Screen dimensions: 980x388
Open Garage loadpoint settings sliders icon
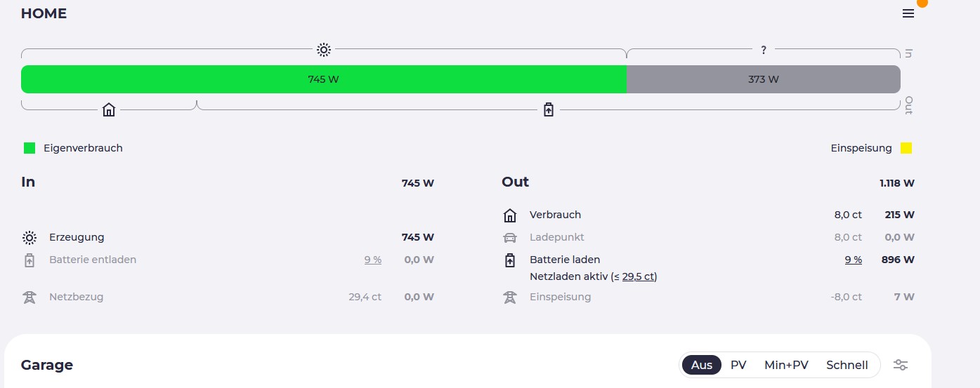[x=901, y=365]
